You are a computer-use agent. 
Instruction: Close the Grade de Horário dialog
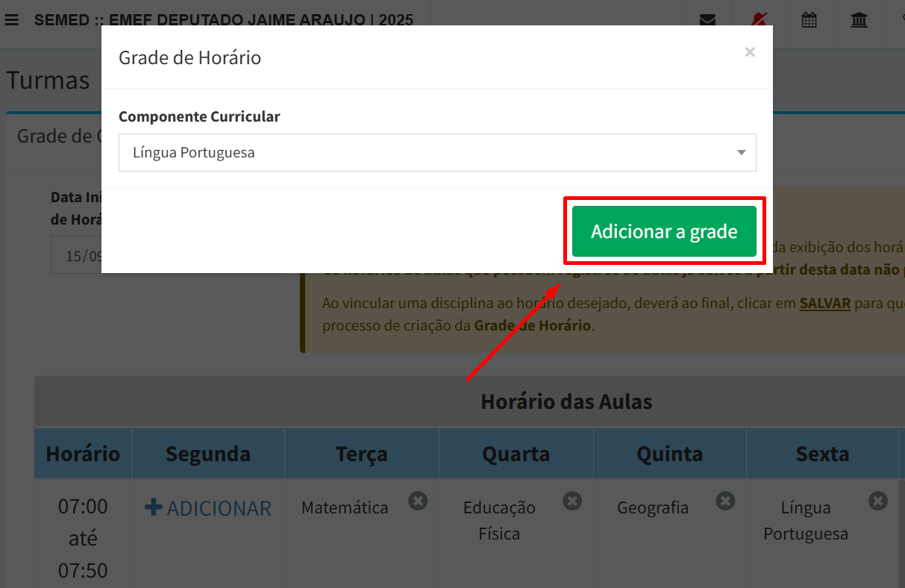[750, 51]
